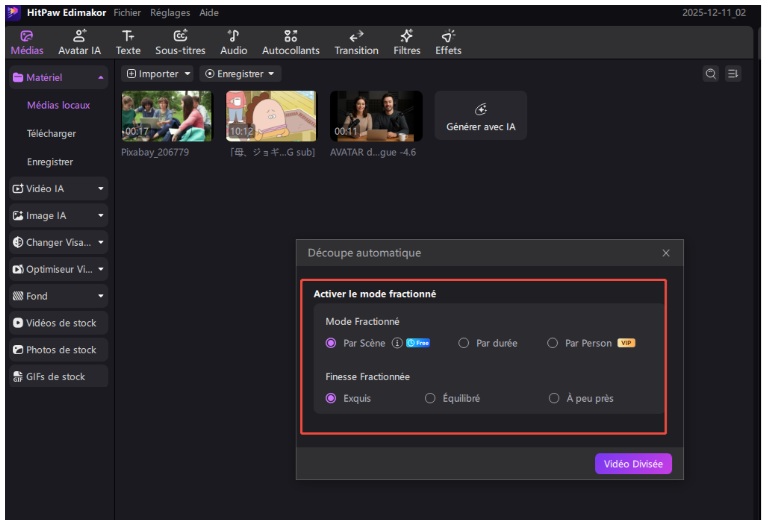Open the Filtres panel

pos(406,42)
